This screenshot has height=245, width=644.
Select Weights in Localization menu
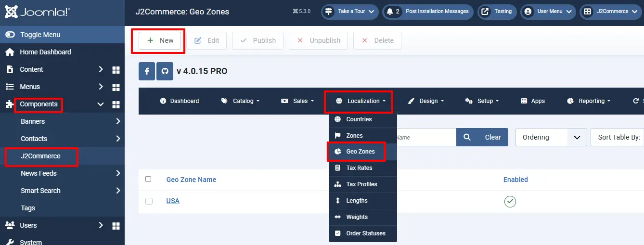click(363, 217)
